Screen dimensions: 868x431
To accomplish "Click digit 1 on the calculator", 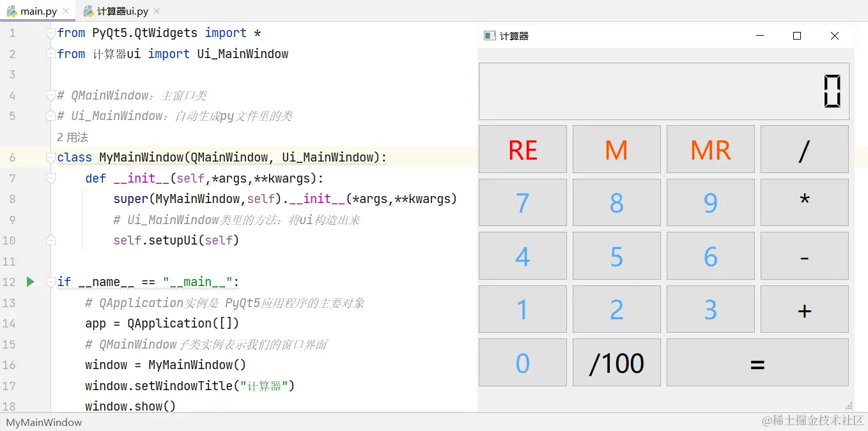I will [522, 309].
